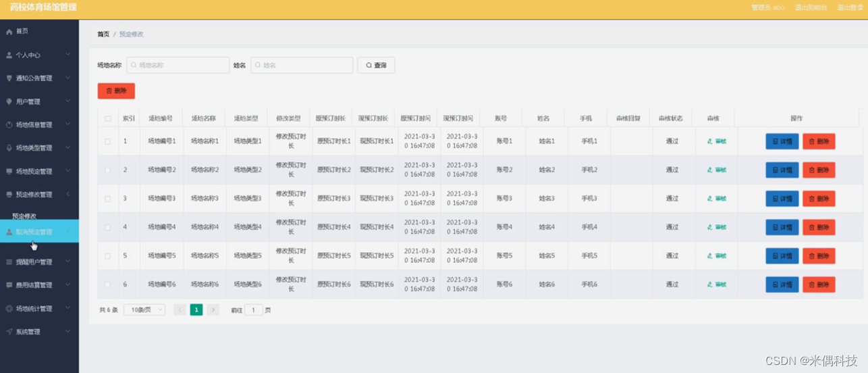This screenshot has height=373, width=868.
Task: Click 管理员 abo in the top bar
Action: [767, 7]
